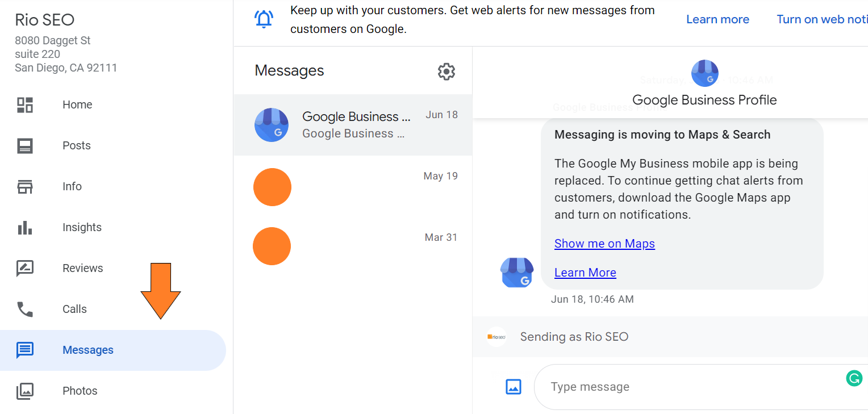Click the Grammarly icon in message box
This screenshot has width=868, height=414.
(854, 378)
